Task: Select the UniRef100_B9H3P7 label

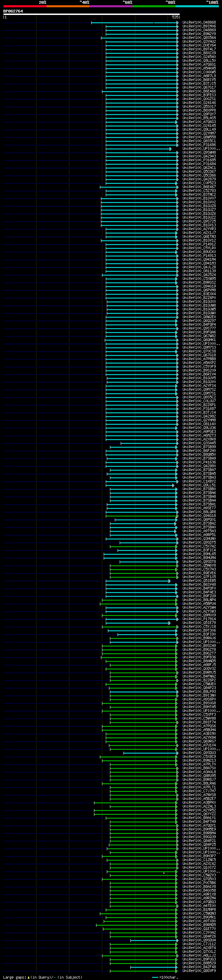Action: tap(199, 856)
